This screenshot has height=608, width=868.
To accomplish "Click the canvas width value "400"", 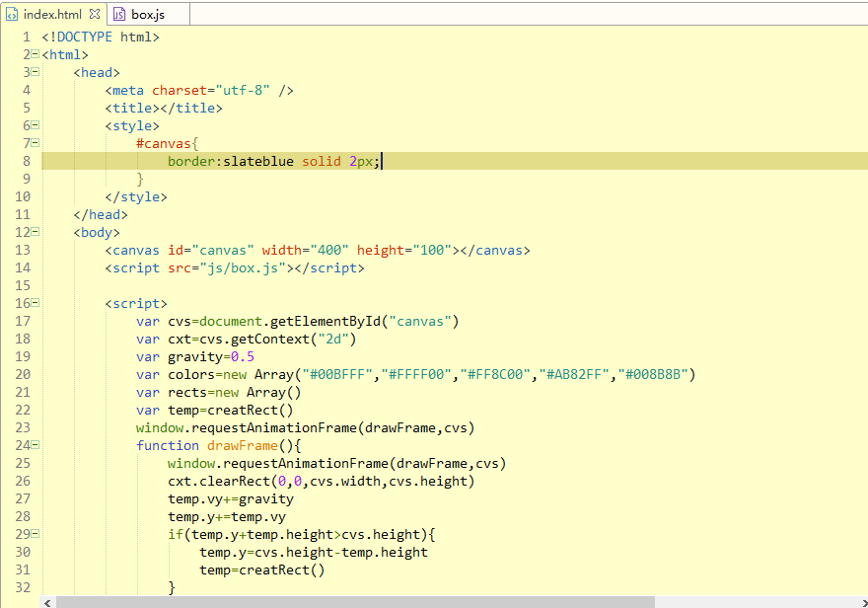I will point(329,251).
